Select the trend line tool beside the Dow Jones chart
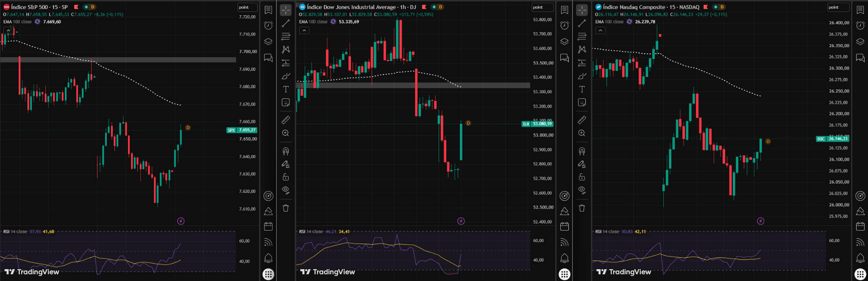 [286, 23]
